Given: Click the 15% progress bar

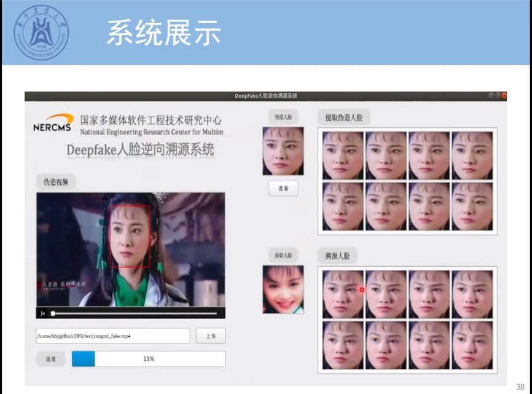Looking at the screenshot, I should (x=148, y=359).
